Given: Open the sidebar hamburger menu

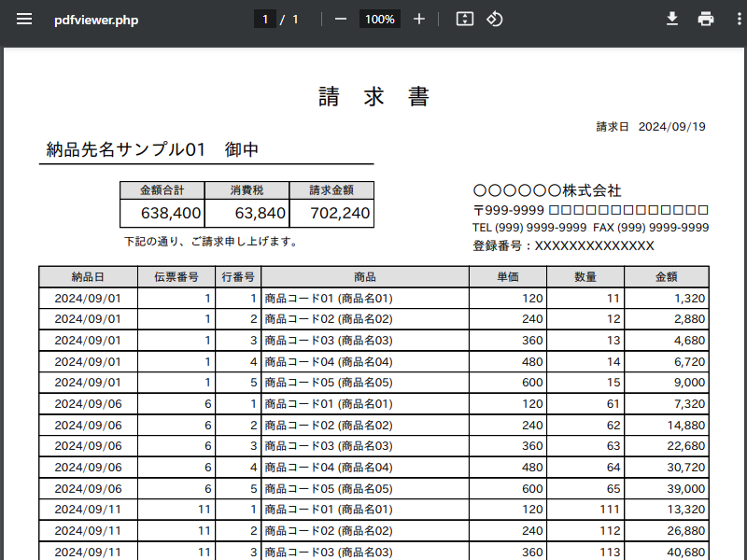Looking at the screenshot, I should coord(24,19).
